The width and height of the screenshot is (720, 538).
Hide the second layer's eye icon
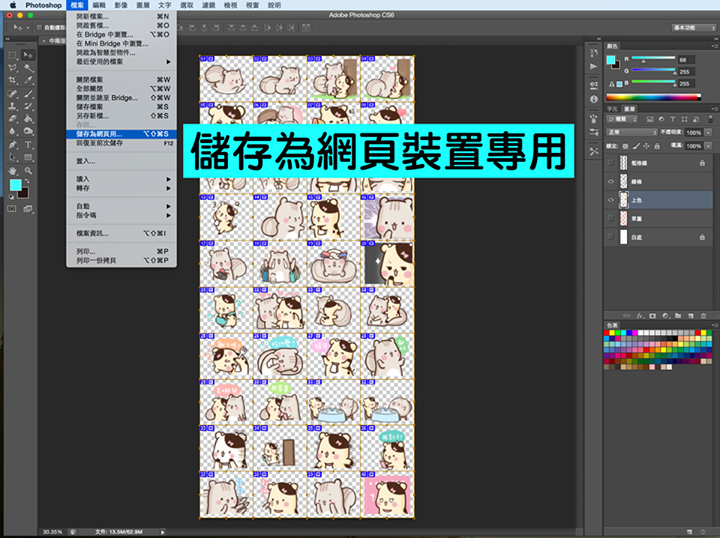point(611,181)
